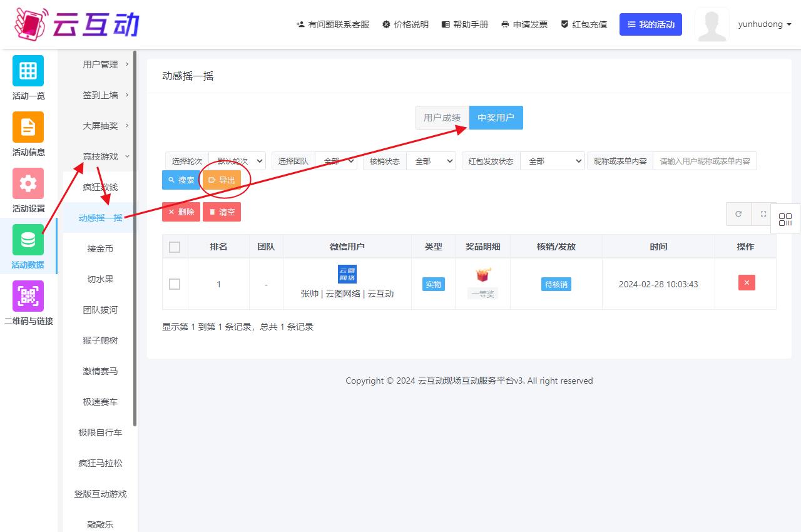The image size is (801, 532).
Task: Open 红包充值 link
Action: [584, 24]
